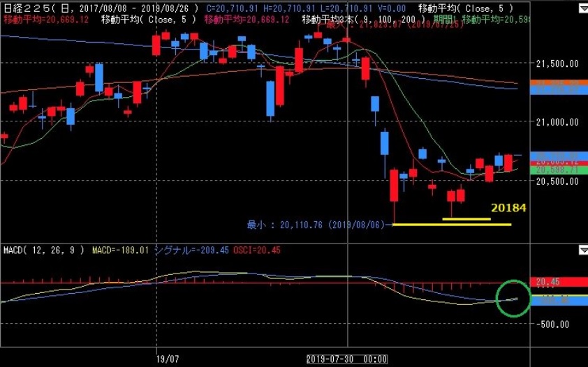Click the blue signal tag on the MACD axis

pyautogui.click(x=559, y=301)
